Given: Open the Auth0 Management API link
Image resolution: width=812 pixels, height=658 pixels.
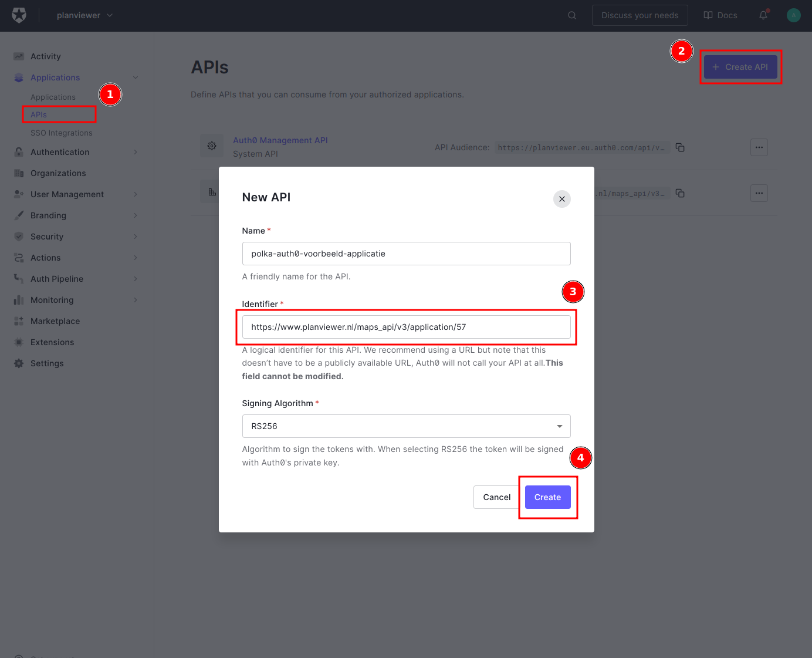Looking at the screenshot, I should coord(280,140).
